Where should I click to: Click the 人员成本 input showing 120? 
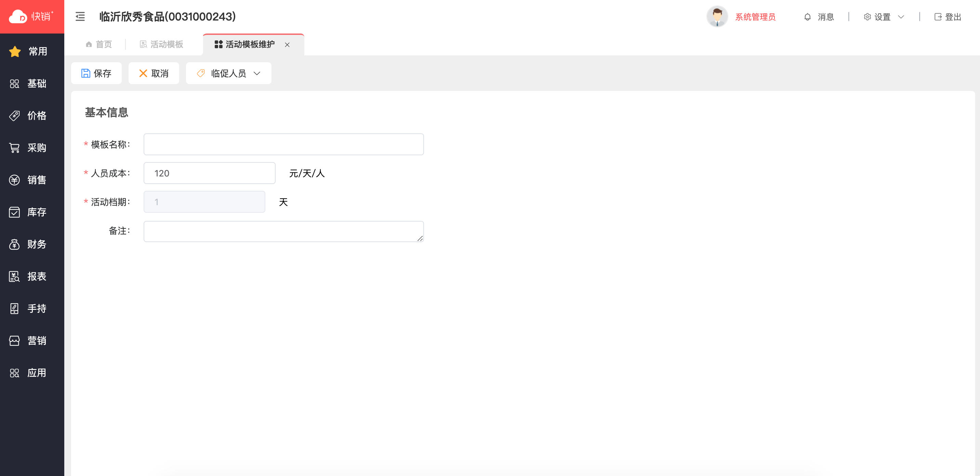point(209,173)
